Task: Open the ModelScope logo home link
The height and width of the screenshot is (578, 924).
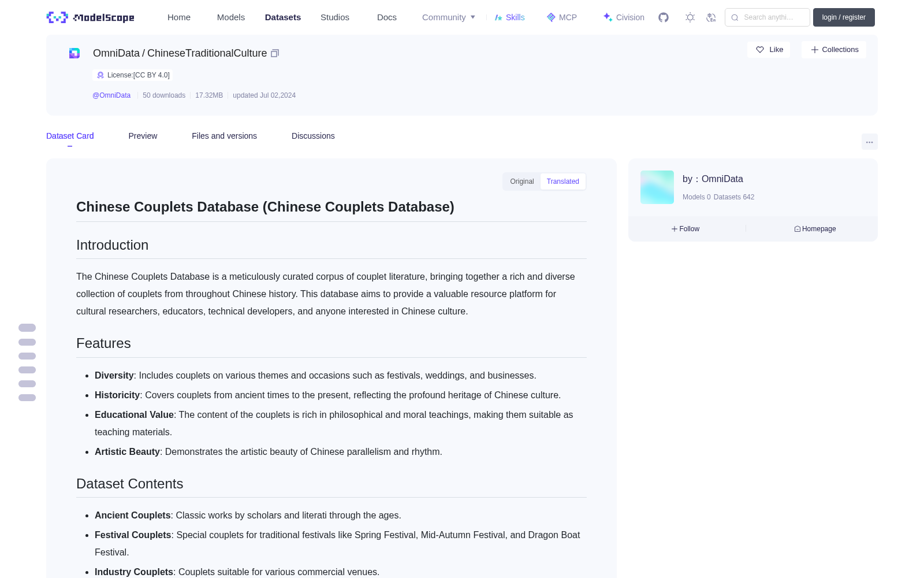Action: pyautogui.click(x=91, y=17)
